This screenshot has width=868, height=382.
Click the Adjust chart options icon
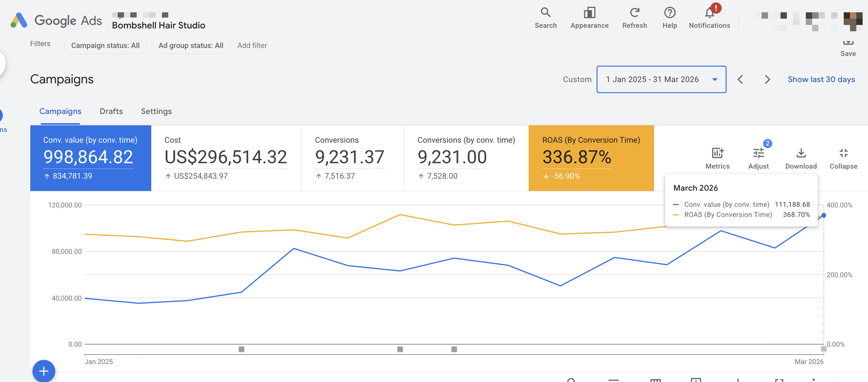[x=758, y=158]
